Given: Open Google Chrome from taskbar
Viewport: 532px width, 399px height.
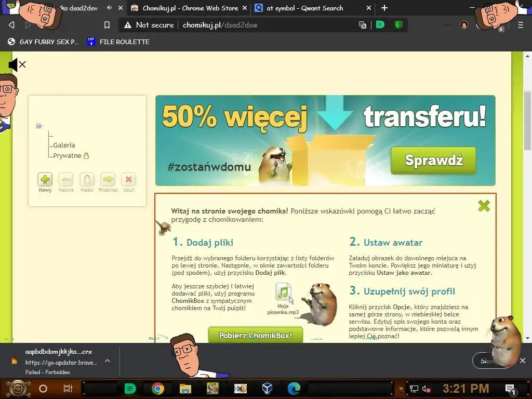Looking at the screenshot, I should coord(158,389).
